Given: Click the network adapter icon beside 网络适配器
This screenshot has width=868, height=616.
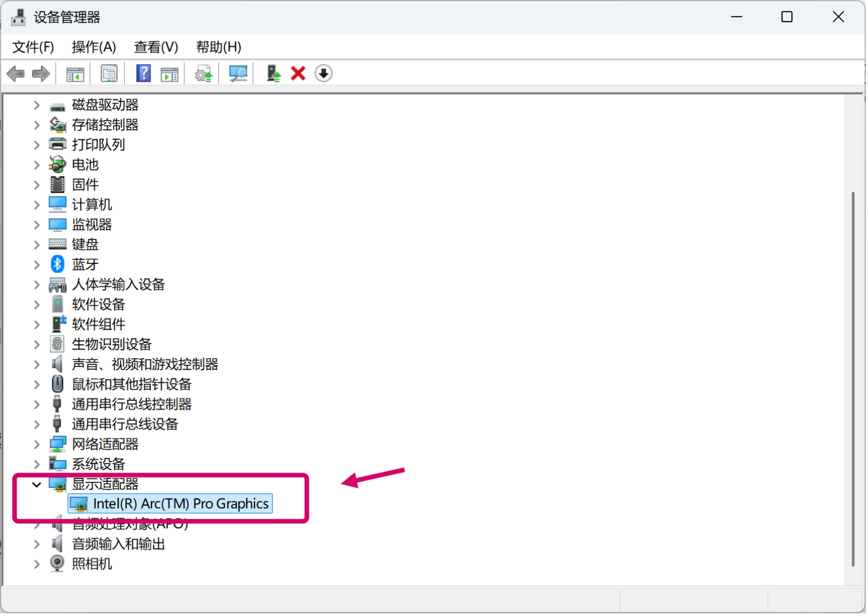Looking at the screenshot, I should 57,445.
